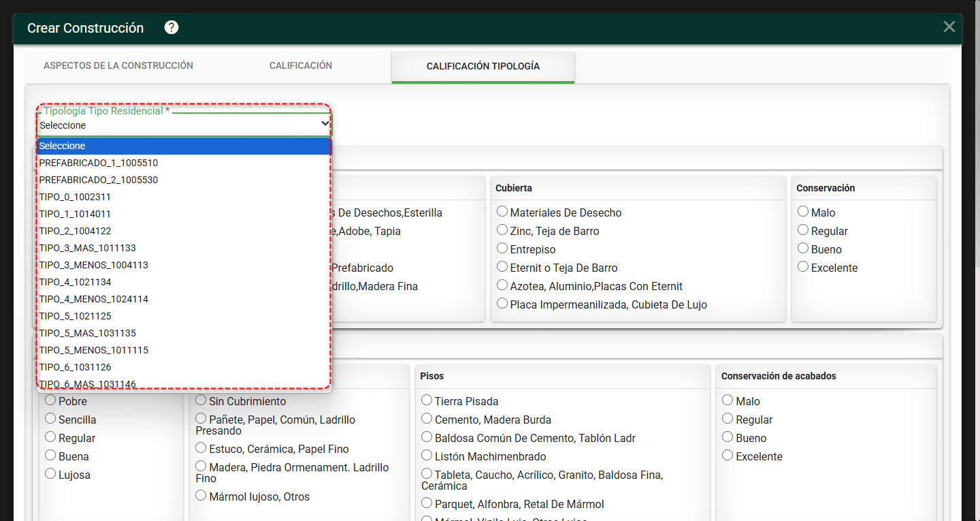The image size is (980, 521).
Task: Select Pobre radio option
Action: [x=50, y=400]
